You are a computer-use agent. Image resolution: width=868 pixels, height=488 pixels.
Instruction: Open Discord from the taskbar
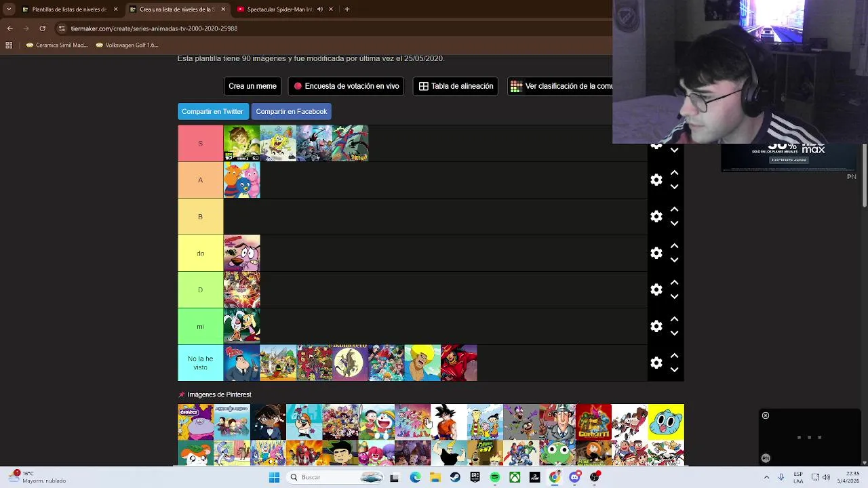pos(575,477)
